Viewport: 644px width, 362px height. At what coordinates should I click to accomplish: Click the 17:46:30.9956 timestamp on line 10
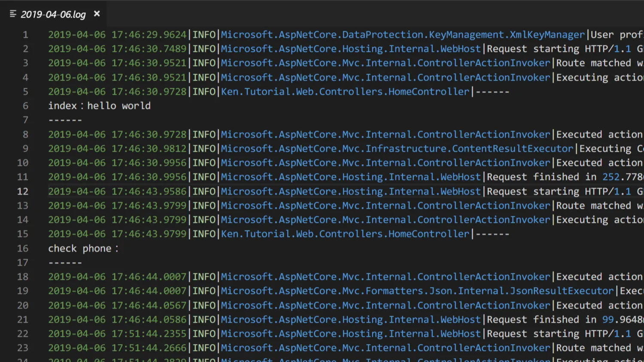[149, 163]
